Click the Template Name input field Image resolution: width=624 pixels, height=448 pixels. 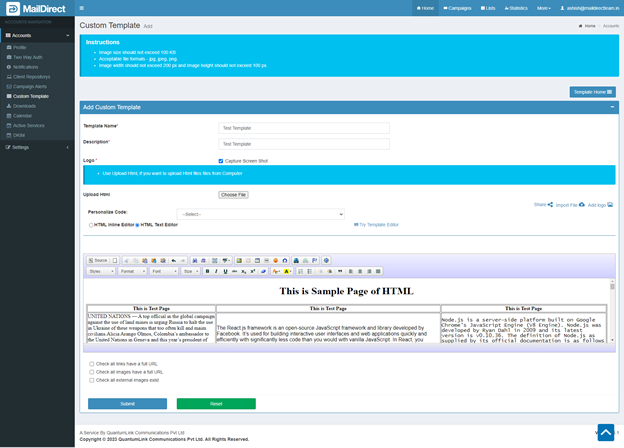tap(304, 128)
